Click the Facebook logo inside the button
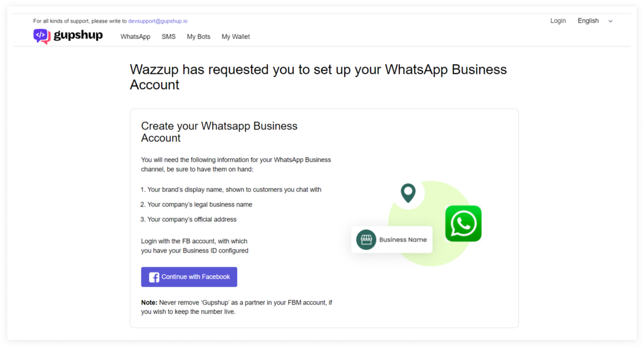Viewport: 644px width, 348px height. [x=154, y=277]
